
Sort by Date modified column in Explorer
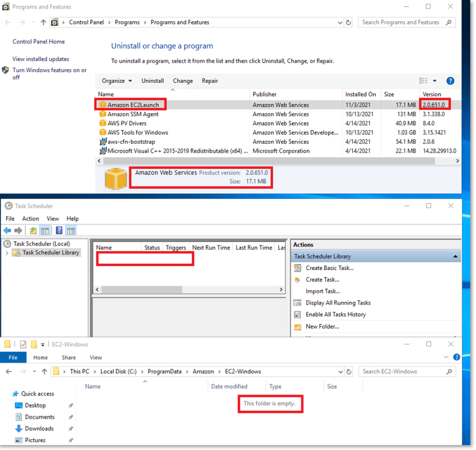click(230, 386)
